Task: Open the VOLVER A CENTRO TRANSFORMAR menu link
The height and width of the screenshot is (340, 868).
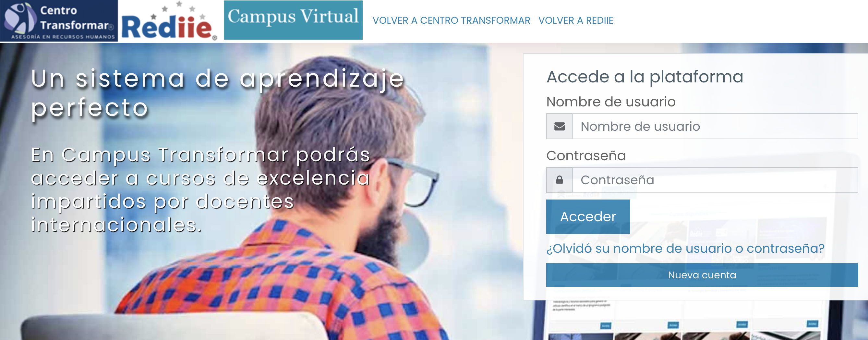Action: pos(451,20)
